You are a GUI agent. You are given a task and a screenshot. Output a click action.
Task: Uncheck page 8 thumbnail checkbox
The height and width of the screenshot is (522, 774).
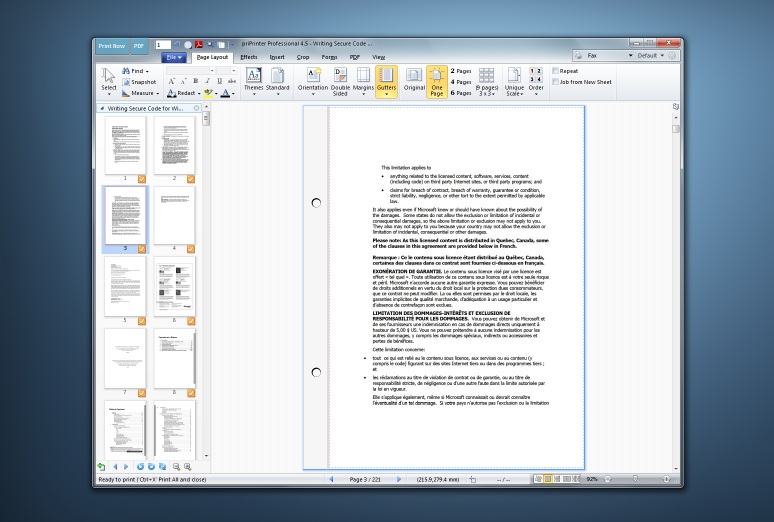(191, 393)
